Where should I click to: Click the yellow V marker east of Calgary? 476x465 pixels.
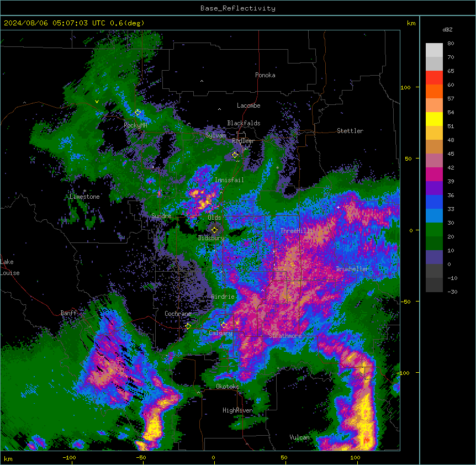pos(237,323)
